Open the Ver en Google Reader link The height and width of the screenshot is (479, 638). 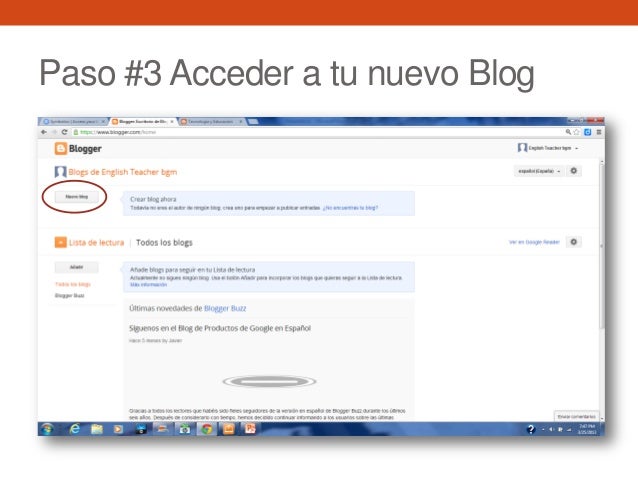(534, 242)
